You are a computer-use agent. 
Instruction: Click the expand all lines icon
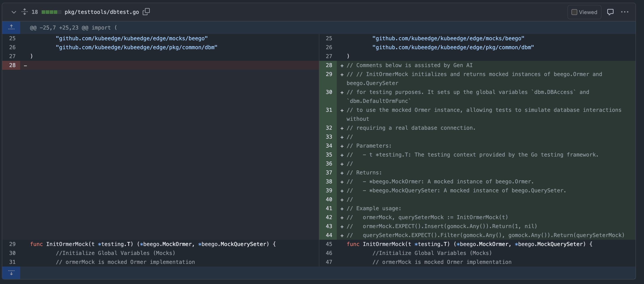click(24, 12)
